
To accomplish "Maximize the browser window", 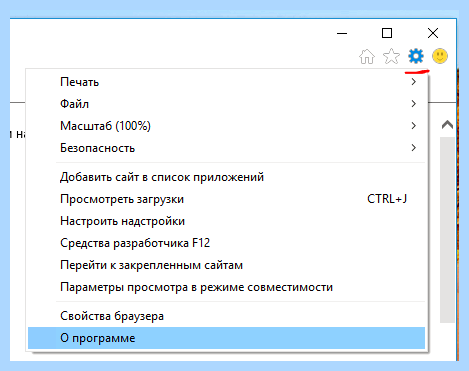I will pyautogui.click(x=387, y=33).
